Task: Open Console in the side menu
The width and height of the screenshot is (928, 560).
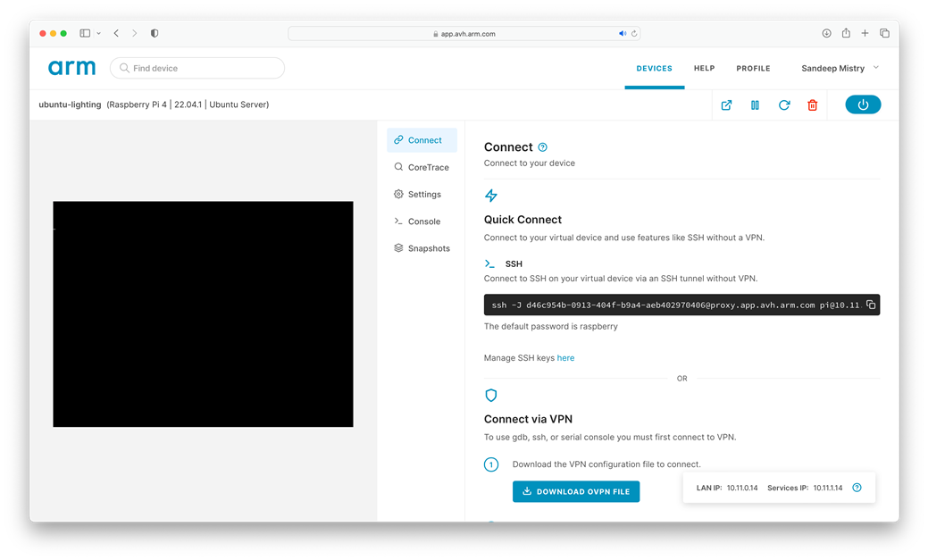Action: pyautogui.click(x=422, y=221)
